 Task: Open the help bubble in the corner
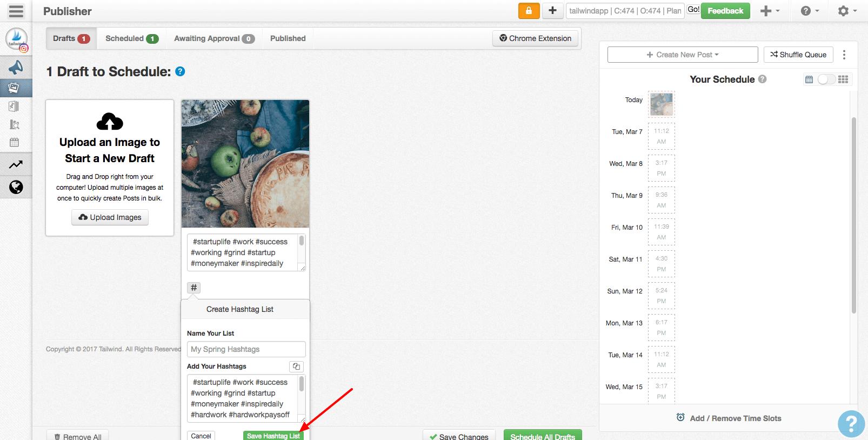pos(851,424)
